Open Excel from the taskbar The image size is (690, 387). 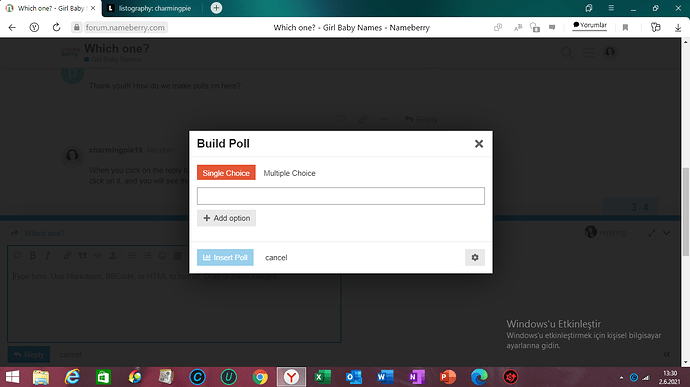tap(323, 377)
